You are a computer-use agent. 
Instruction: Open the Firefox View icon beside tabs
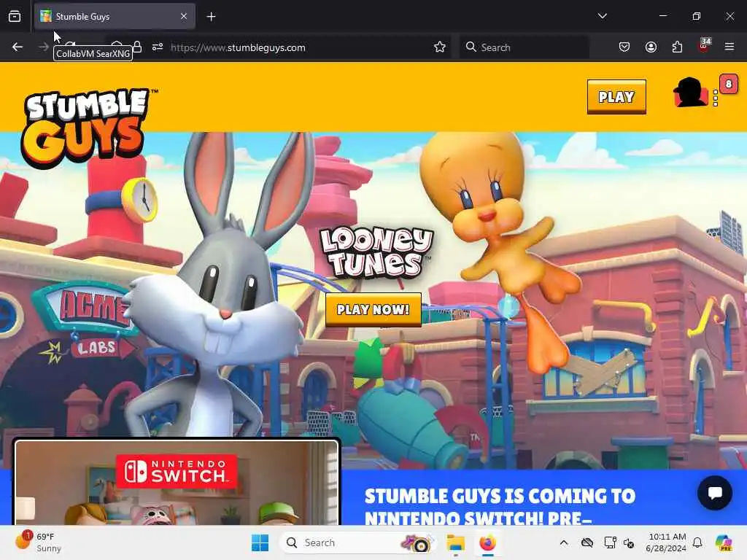tap(15, 16)
